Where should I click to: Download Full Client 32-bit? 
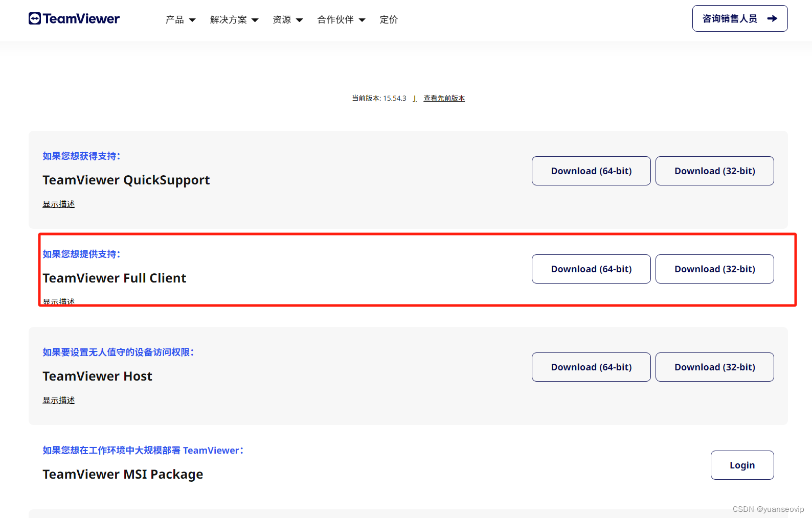click(715, 269)
